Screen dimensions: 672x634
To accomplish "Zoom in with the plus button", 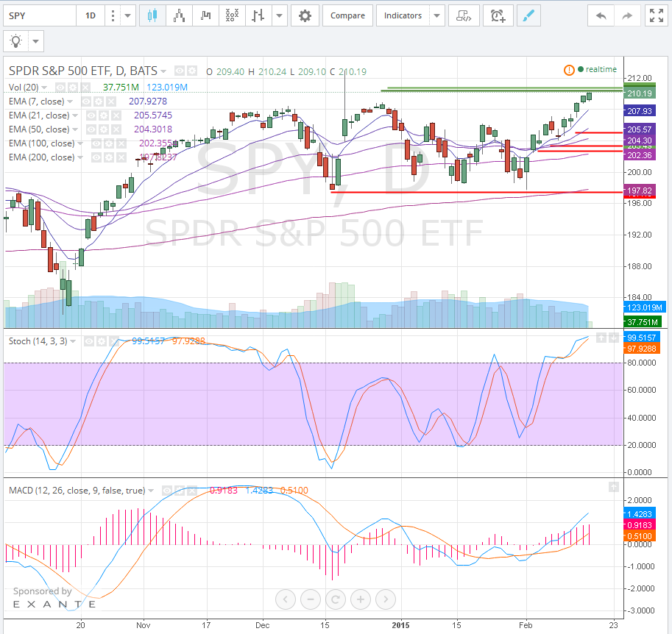I will 361,599.
